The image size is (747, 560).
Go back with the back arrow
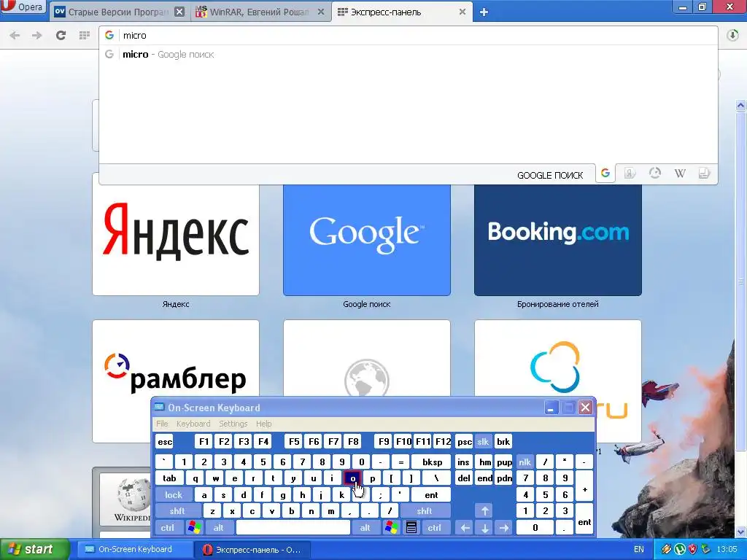click(x=15, y=35)
